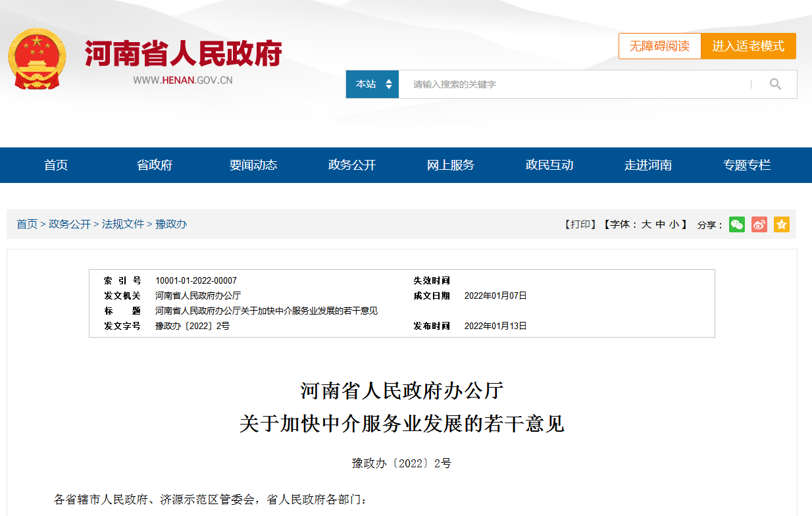Image resolution: width=812 pixels, height=516 pixels.
Task: Click the search magnifier icon
Action: pyautogui.click(x=775, y=84)
